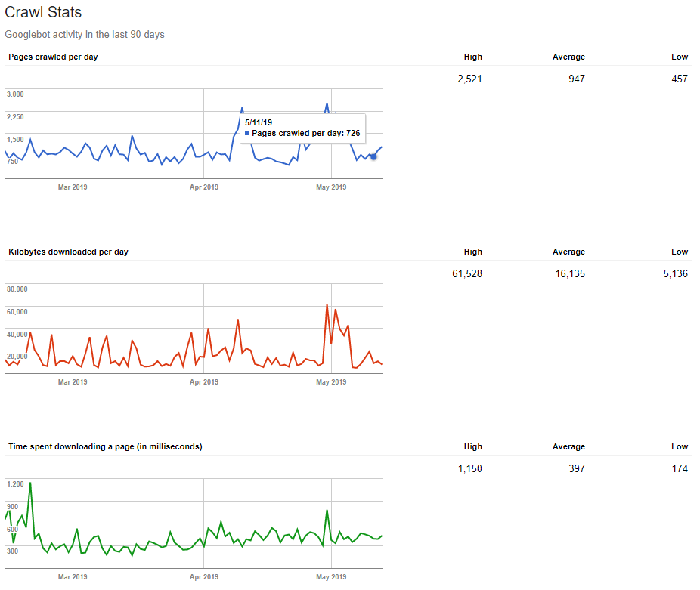Image resolution: width=700 pixels, height=590 pixels.
Task: Click the Kilobytes downloaded per day title
Action: (68, 252)
